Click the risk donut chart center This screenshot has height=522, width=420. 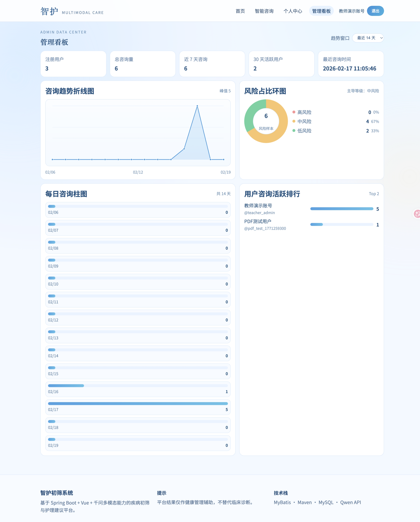point(266,121)
